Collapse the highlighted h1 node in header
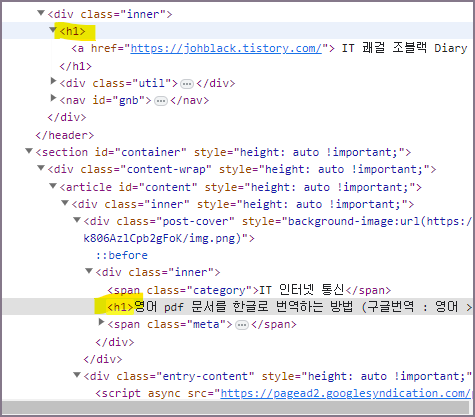Screen dimensions: 475x417 53,30
